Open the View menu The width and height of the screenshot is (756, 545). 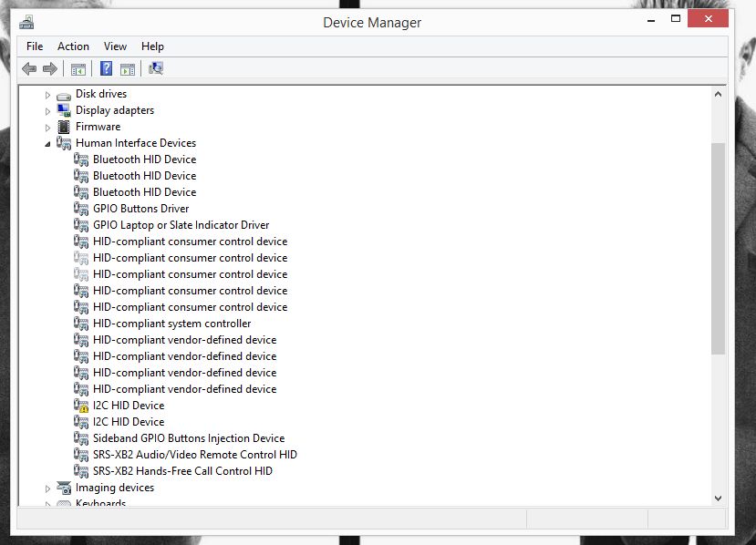point(115,46)
